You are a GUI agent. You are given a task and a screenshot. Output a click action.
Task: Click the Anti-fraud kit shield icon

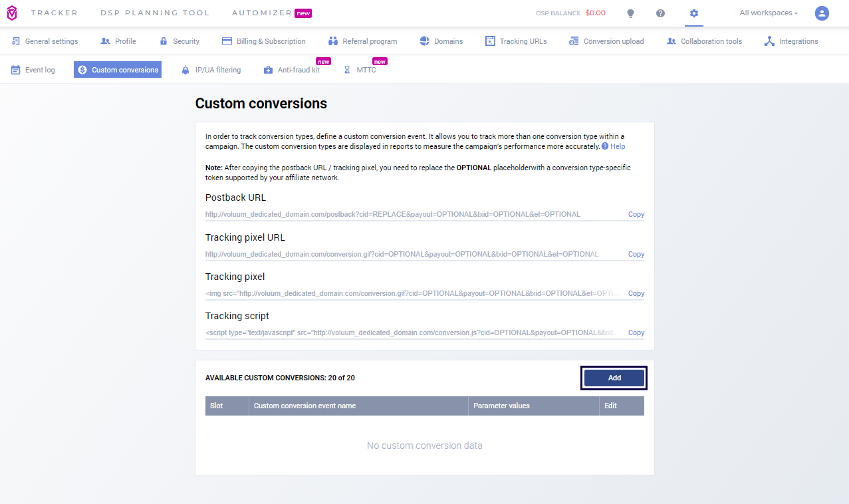[268, 69]
